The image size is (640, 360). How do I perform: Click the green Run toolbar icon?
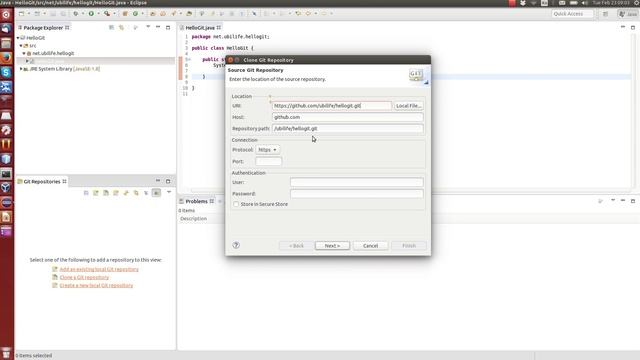click(x=91, y=13)
